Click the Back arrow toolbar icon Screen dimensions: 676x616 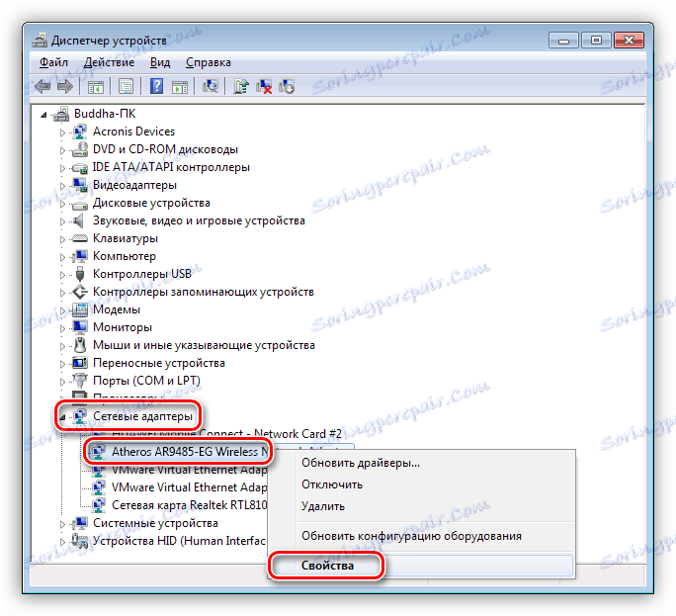coord(42,87)
